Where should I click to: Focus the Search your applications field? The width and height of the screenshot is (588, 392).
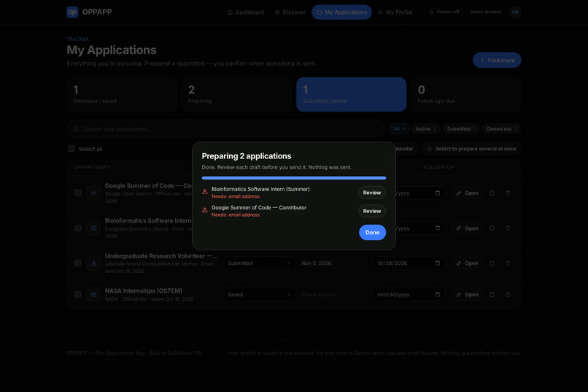[x=225, y=128]
